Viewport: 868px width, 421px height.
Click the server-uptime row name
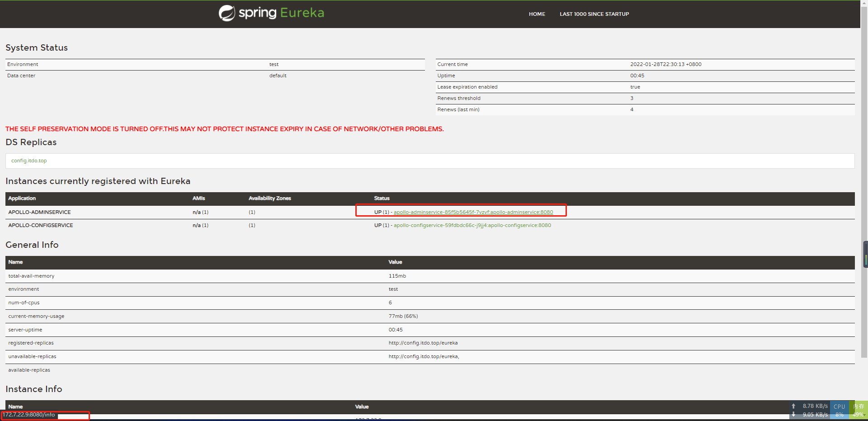(x=25, y=330)
